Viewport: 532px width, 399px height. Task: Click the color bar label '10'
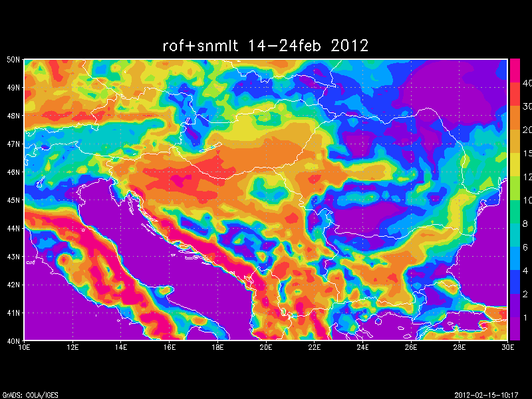point(527,200)
